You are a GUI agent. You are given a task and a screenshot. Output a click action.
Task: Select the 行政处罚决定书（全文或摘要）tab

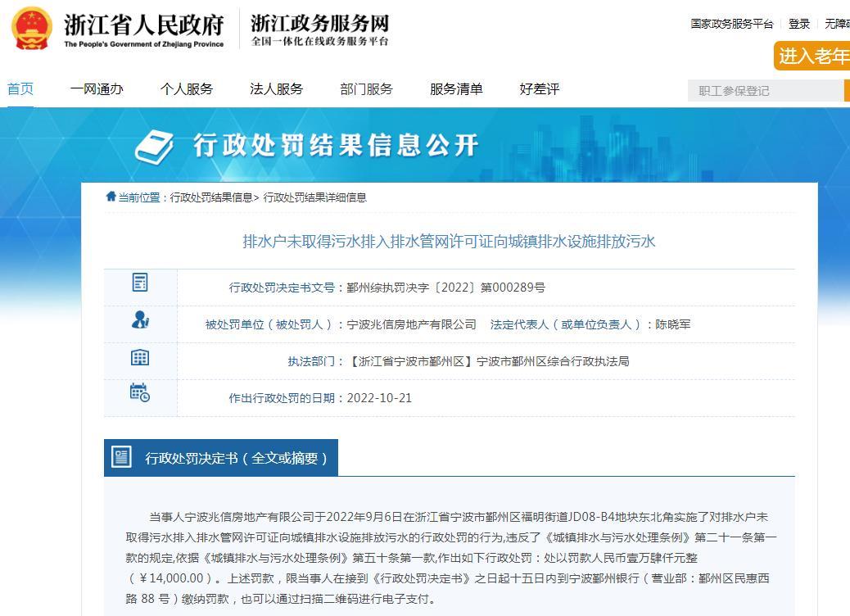pyautogui.click(x=221, y=458)
